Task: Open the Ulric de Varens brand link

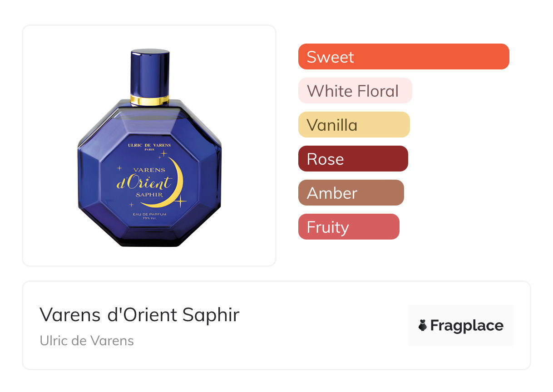Action: 87,340
